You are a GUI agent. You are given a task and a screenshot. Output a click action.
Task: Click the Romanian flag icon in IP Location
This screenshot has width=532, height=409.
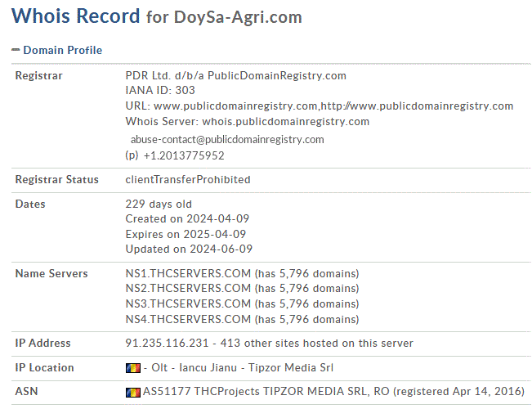coord(133,368)
